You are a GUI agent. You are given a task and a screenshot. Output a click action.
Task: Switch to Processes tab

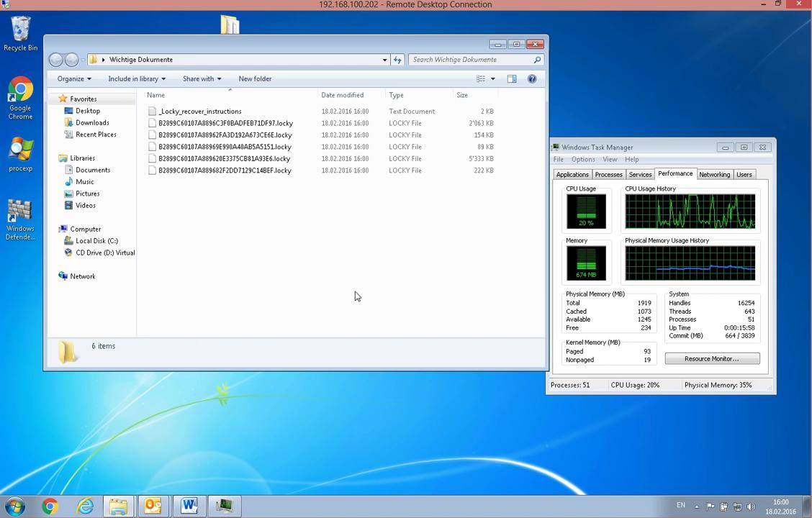[x=608, y=174]
